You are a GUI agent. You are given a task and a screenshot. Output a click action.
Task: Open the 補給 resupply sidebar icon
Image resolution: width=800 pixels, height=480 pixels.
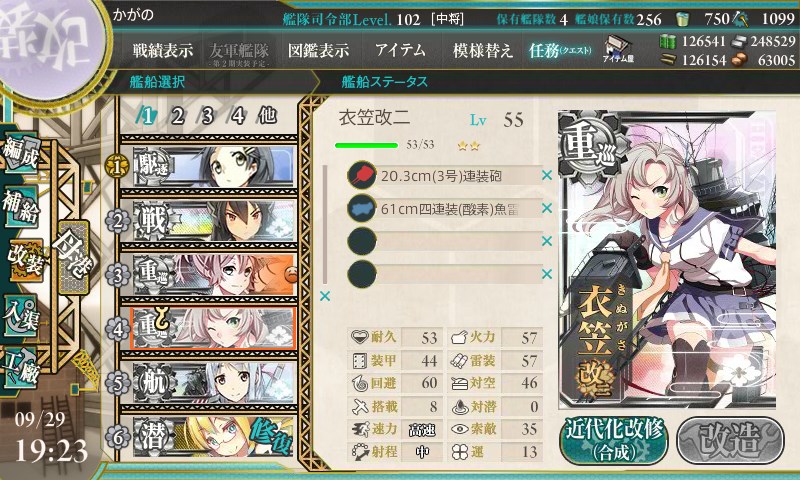[x=20, y=206]
